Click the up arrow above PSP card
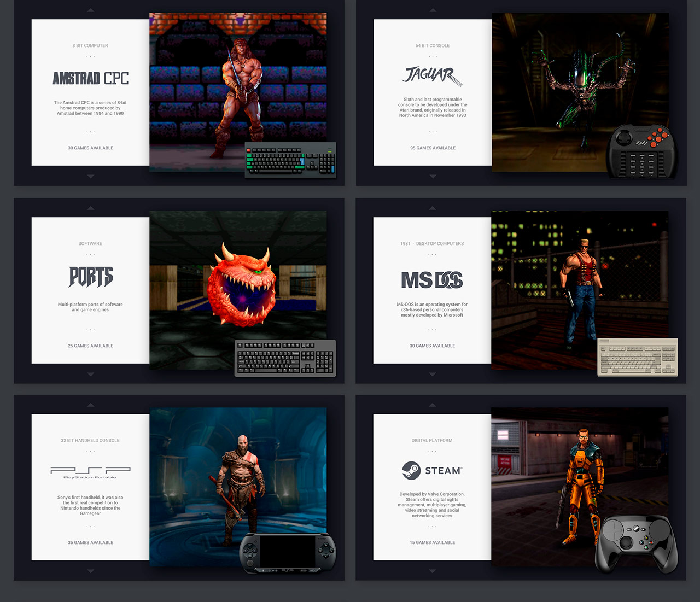The width and height of the screenshot is (700, 602). pos(91,405)
